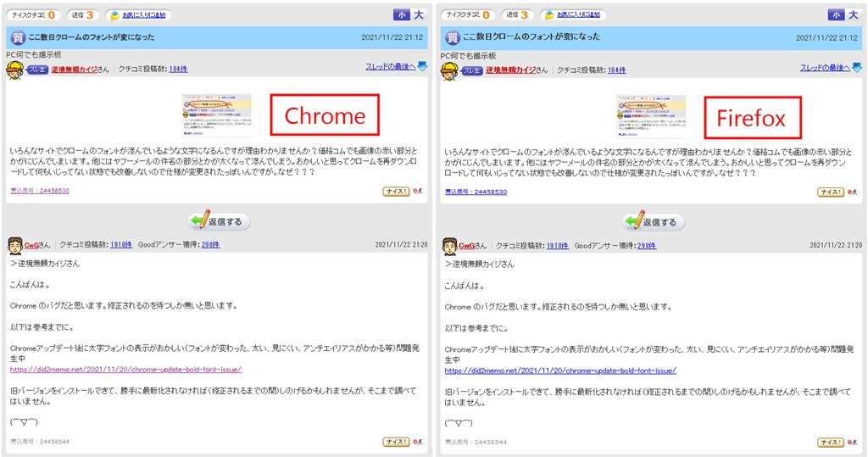868x457 pixels.
Task: Open 書込番号:24458530 link in Firefox capture
Action: click(x=476, y=192)
